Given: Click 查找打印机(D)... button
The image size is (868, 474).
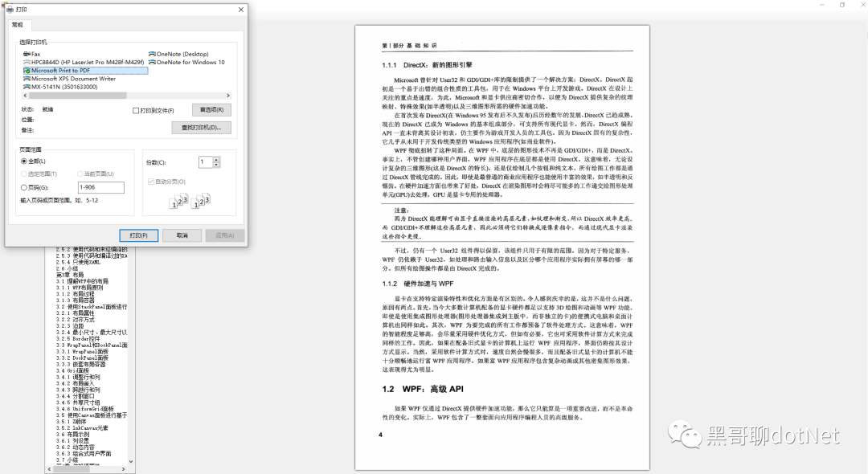Looking at the screenshot, I should (x=202, y=127).
